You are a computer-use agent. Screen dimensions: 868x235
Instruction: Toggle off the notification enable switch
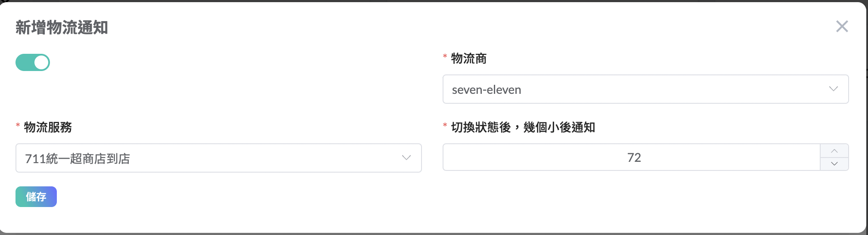pos(33,63)
